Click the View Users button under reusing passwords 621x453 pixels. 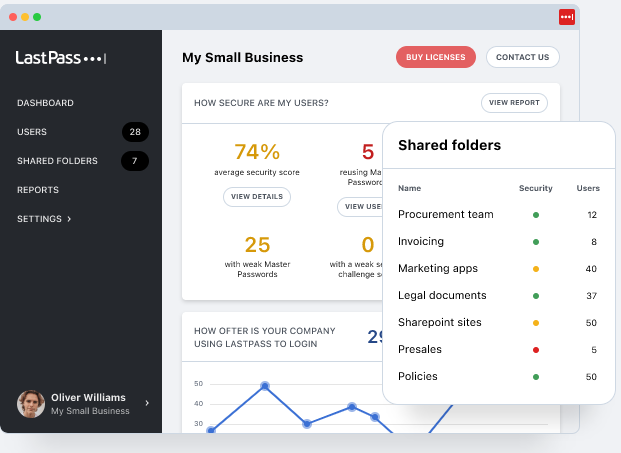360,207
